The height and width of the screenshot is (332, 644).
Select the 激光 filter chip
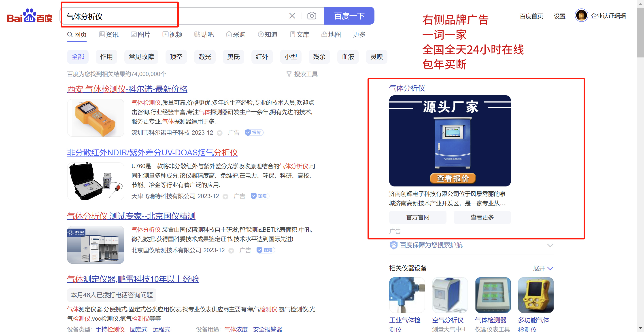(205, 57)
